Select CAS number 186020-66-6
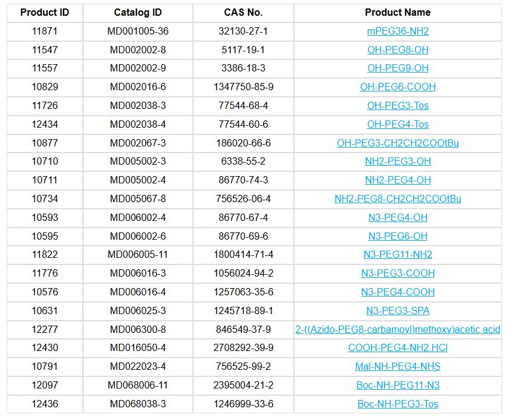505x420 pixels. (x=243, y=143)
